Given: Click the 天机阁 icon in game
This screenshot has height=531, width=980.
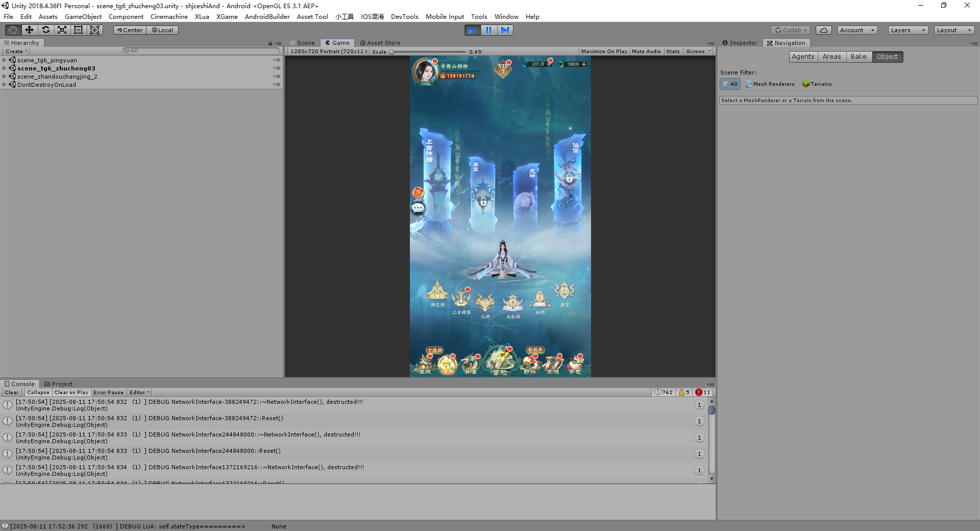Looking at the screenshot, I should [512, 305].
